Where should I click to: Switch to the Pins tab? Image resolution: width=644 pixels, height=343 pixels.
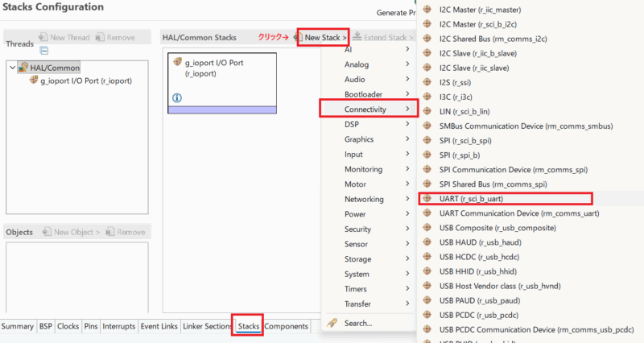[91, 327]
